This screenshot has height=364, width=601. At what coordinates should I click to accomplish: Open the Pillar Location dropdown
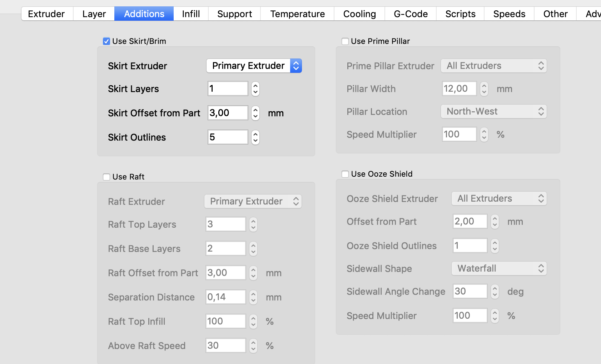(x=493, y=112)
